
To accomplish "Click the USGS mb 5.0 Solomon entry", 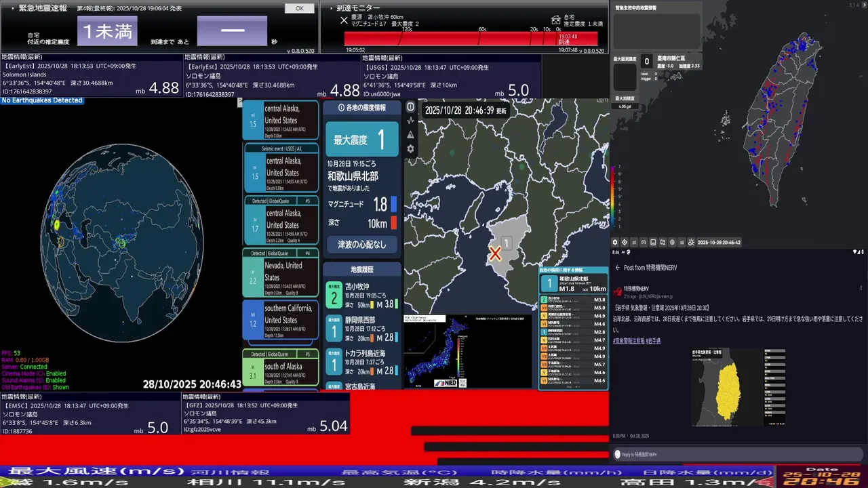I will point(452,76).
